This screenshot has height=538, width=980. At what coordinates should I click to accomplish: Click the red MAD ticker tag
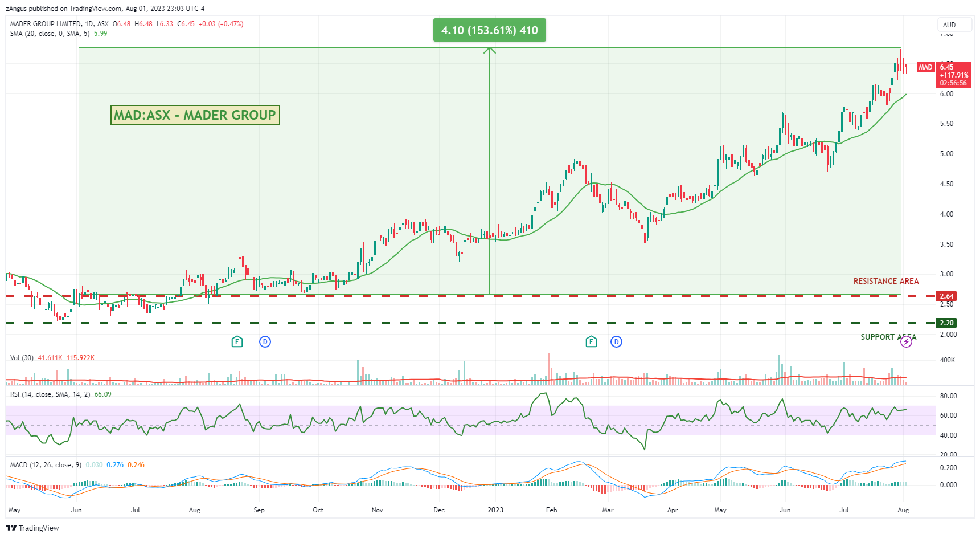[x=925, y=67]
